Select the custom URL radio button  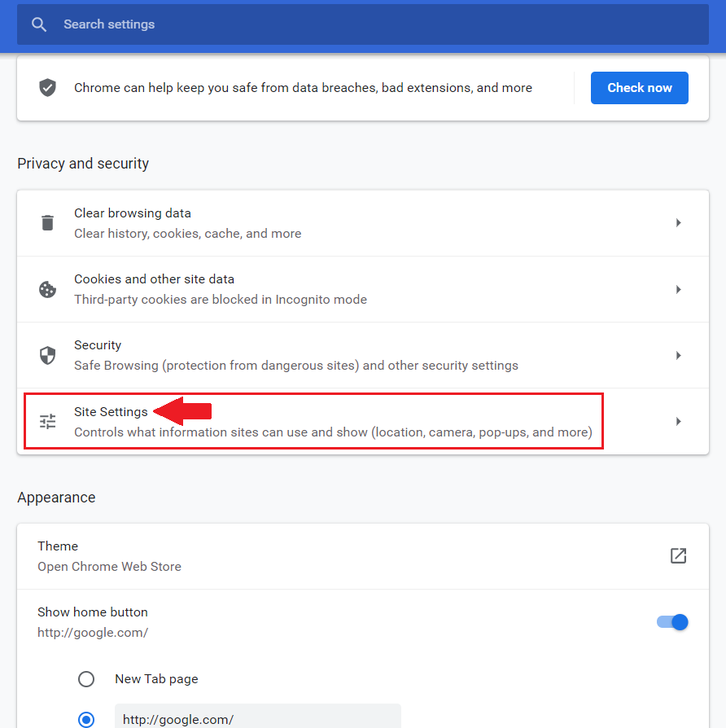(x=86, y=719)
